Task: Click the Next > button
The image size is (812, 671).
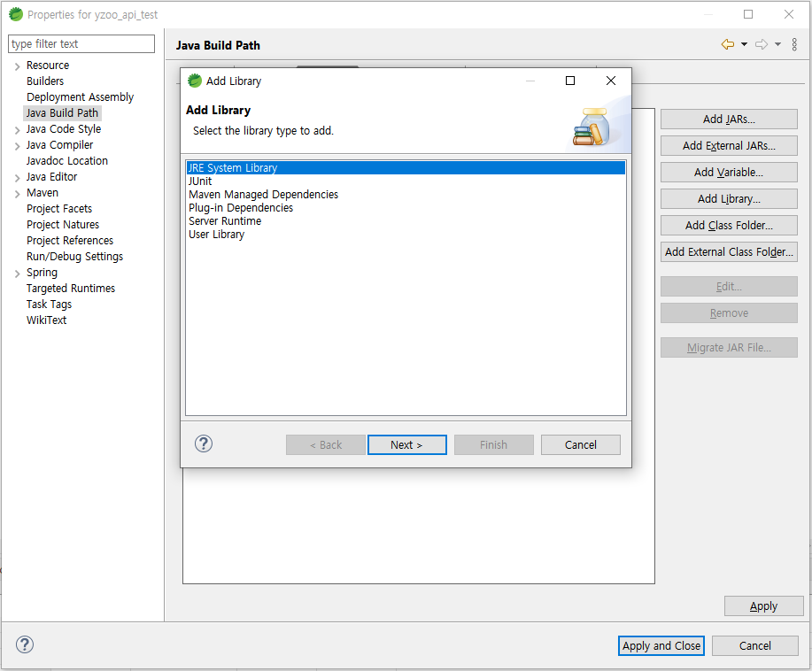Action: pyautogui.click(x=407, y=444)
